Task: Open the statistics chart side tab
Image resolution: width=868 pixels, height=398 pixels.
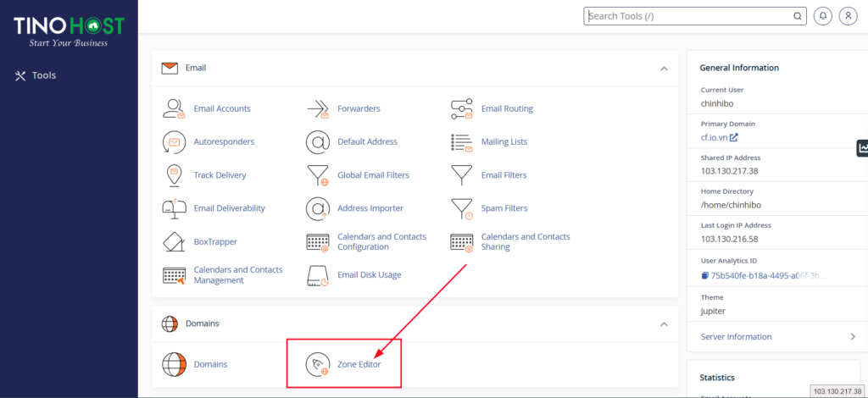Action: (x=862, y=147)
